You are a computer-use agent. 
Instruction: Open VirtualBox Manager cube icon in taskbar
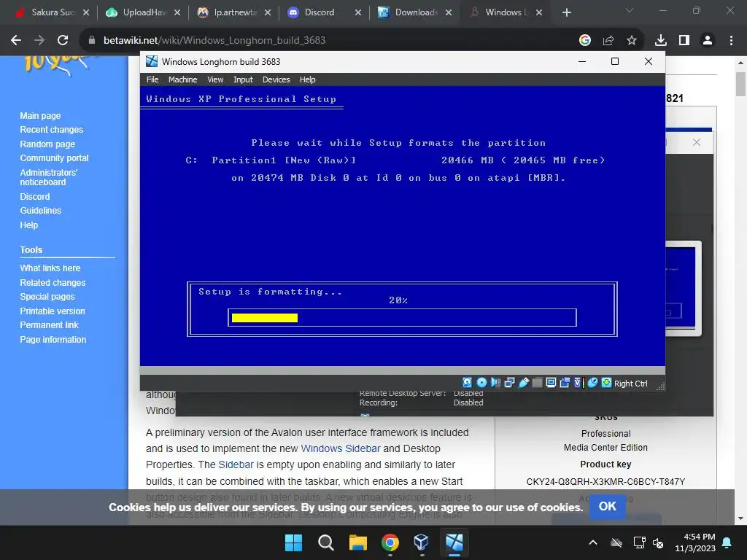422,542
